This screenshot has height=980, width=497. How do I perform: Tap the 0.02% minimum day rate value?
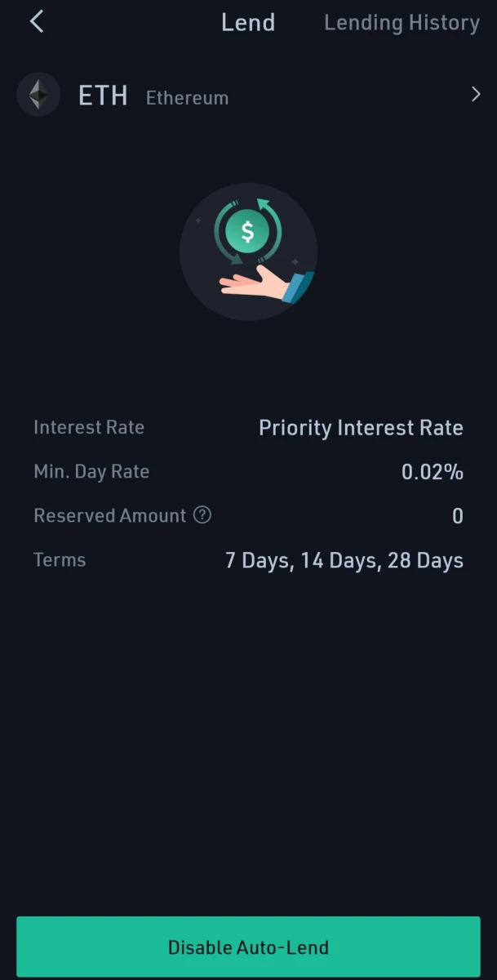pyautogui.click(x=433, y=472)
